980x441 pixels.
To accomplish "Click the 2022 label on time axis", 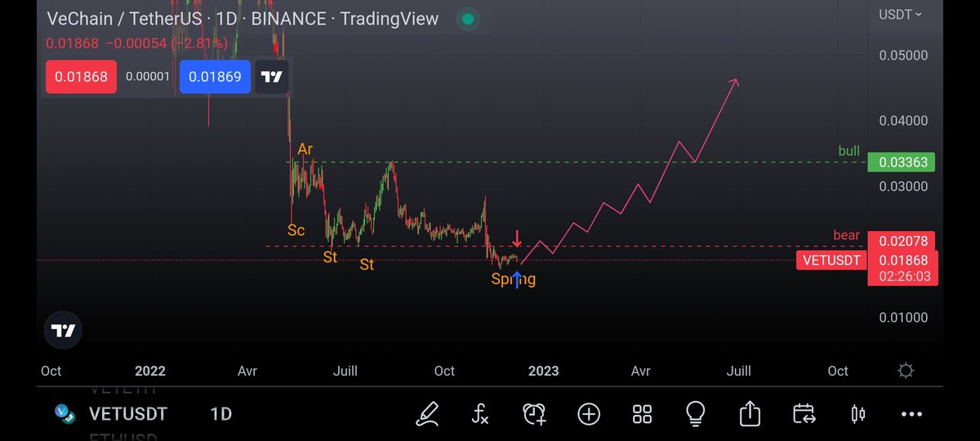I will [x=150, y=371].
